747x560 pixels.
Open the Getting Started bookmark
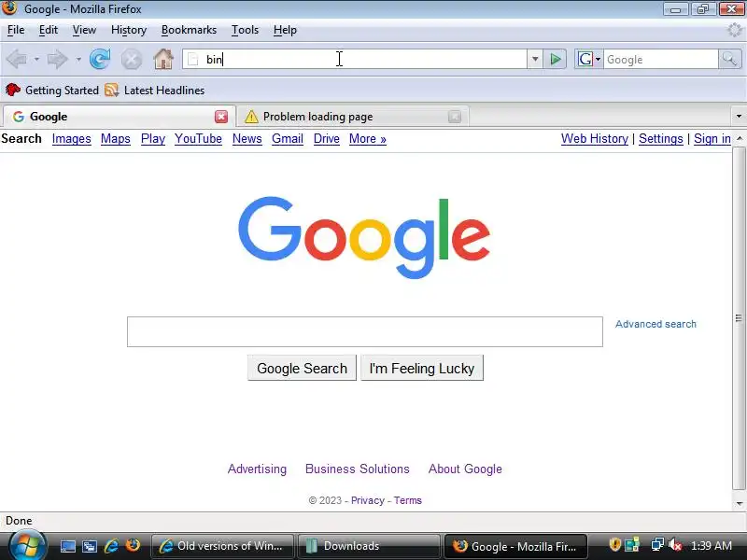(52, 90)
